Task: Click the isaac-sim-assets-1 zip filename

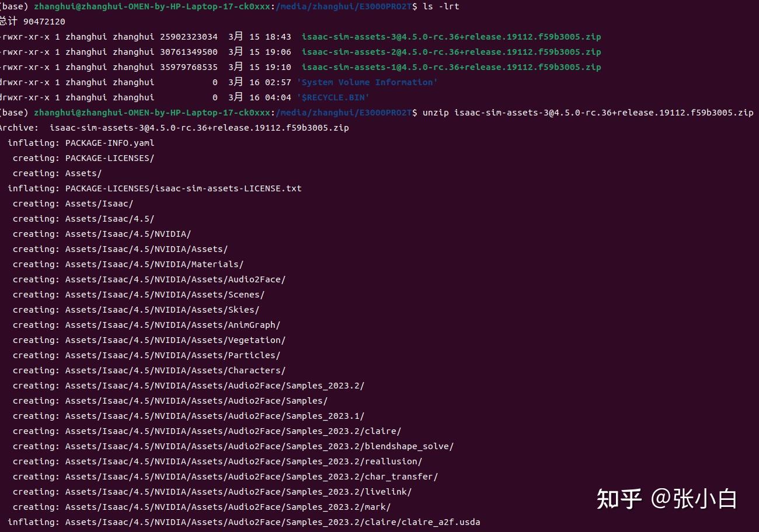Action: point(451,67)
